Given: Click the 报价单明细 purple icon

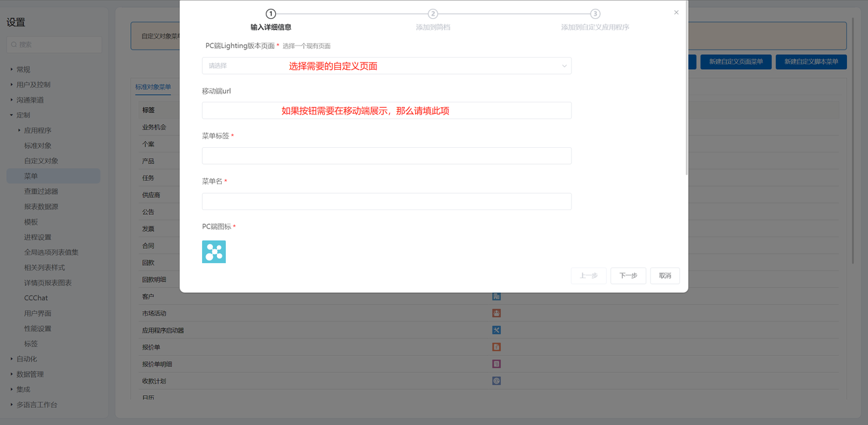Looking at the screenshot, I should pos(496,364).
